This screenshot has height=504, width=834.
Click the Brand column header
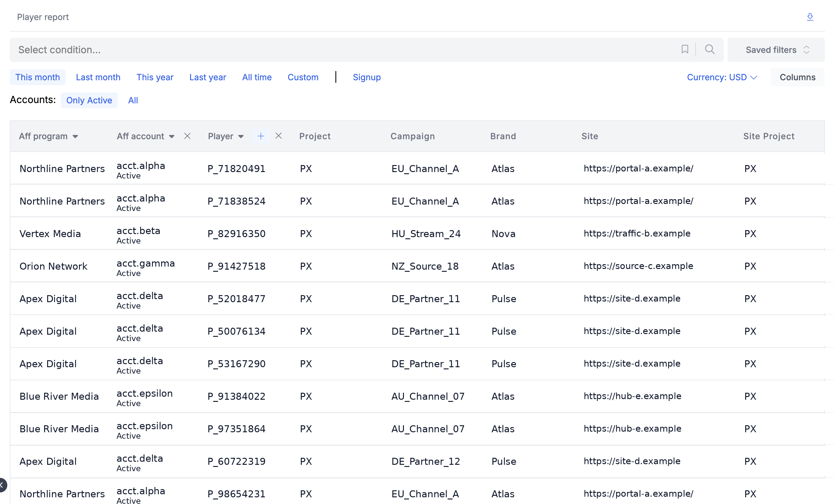click(503, 136)
